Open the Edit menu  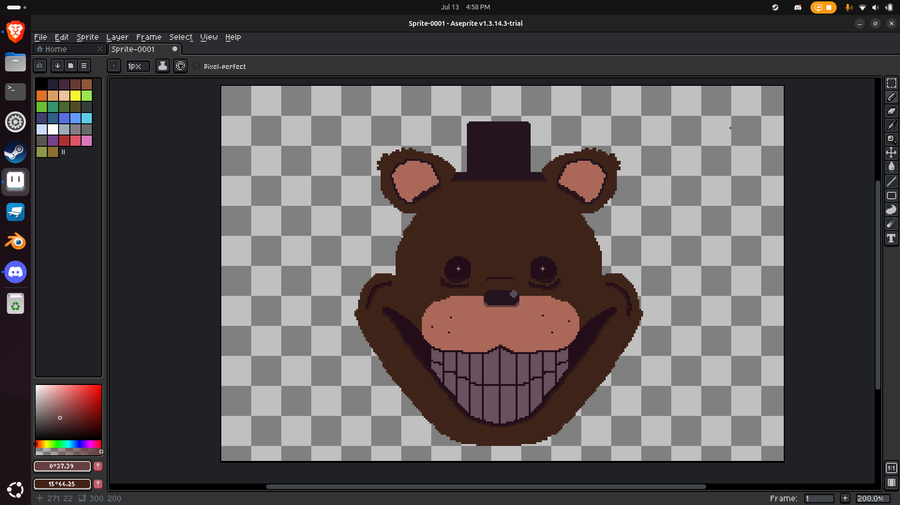61,37
